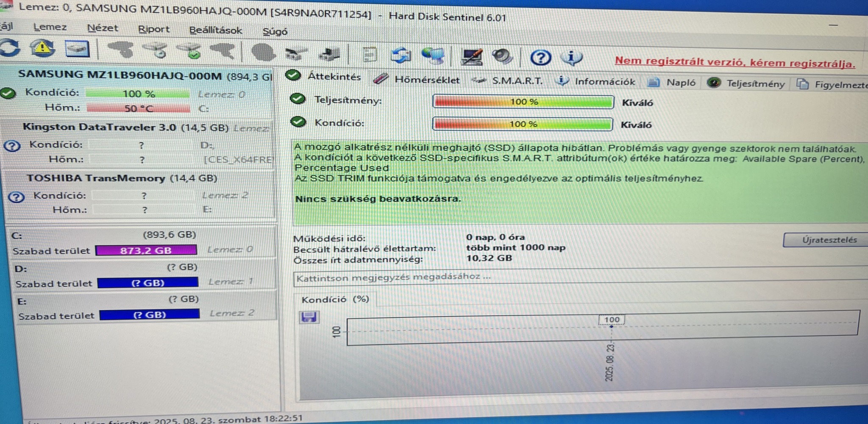
Task: Switch to the Napló tab
Action: tap(672, 83)
